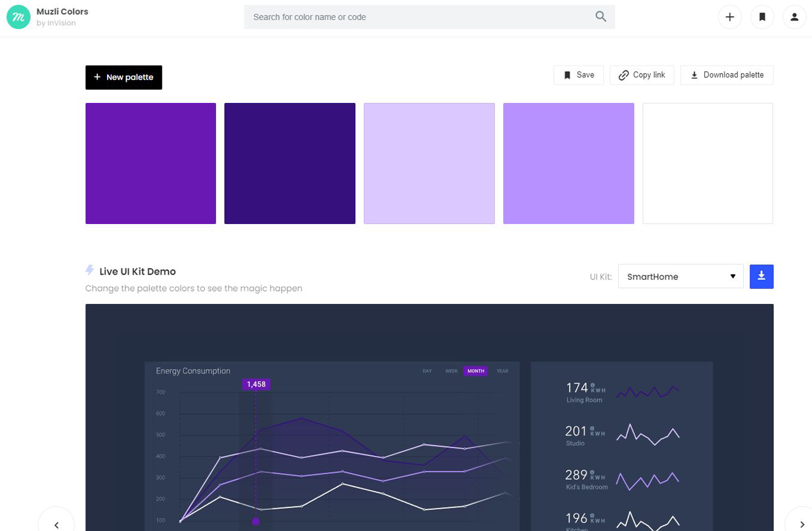Switch chart to the DAY tab
This screenshot has width=812, height=531.
coord(427,371)
